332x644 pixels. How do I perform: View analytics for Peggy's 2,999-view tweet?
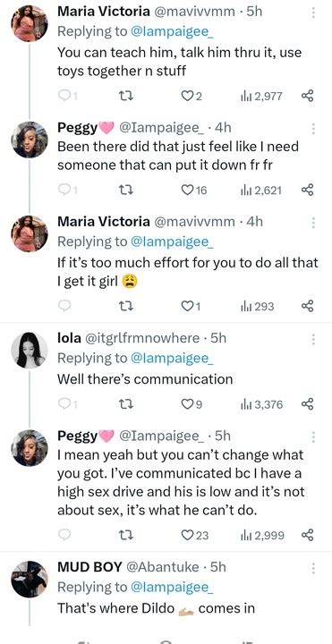pyautogui.click(x=261, y=535)
